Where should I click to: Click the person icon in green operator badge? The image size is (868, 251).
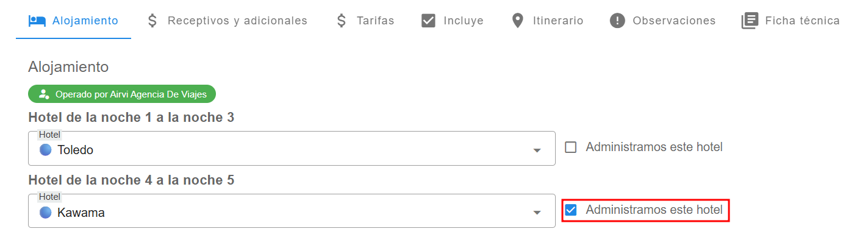click(43, 94)
